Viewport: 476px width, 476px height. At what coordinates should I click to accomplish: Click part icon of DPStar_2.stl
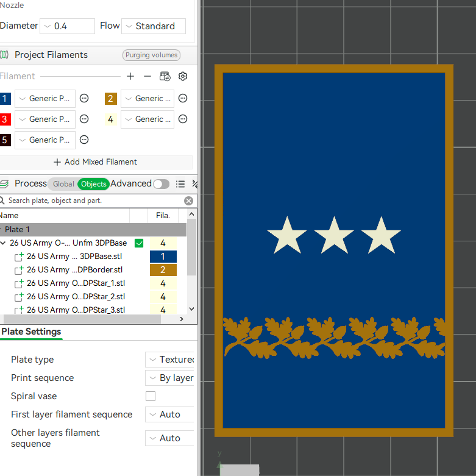tap(19, 297)
